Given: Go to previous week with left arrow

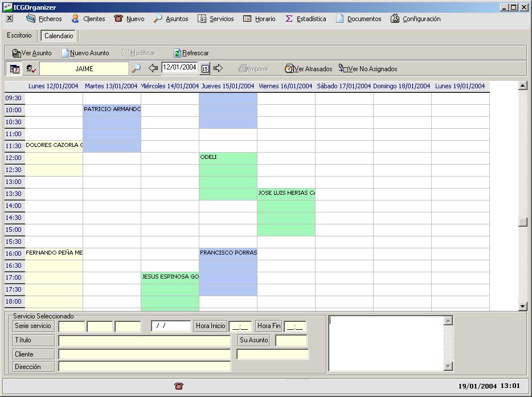Looking at the screenshot, I should (x=153, y=68).
